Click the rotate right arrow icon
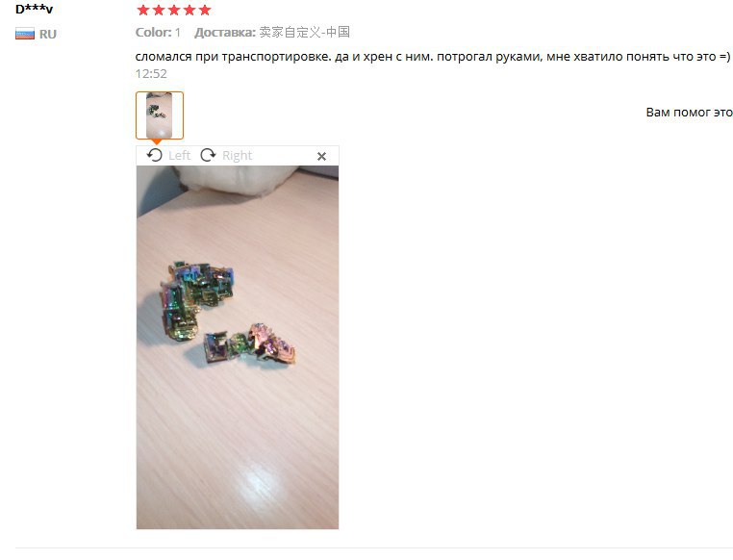Screen dimensions: 733x560 click(x=208, y=155)
